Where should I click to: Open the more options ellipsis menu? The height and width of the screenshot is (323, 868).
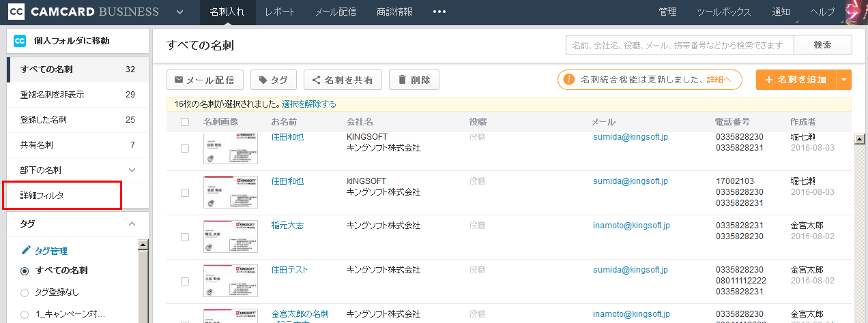439,12
